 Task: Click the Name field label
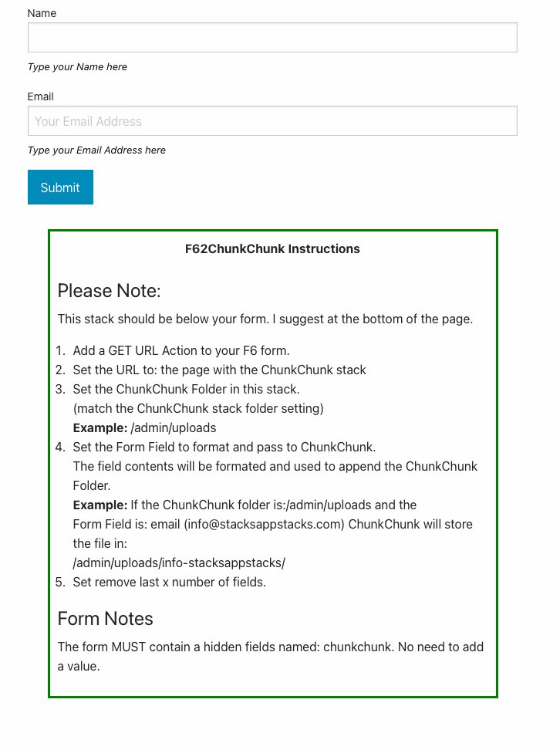(x=42, y=13)
